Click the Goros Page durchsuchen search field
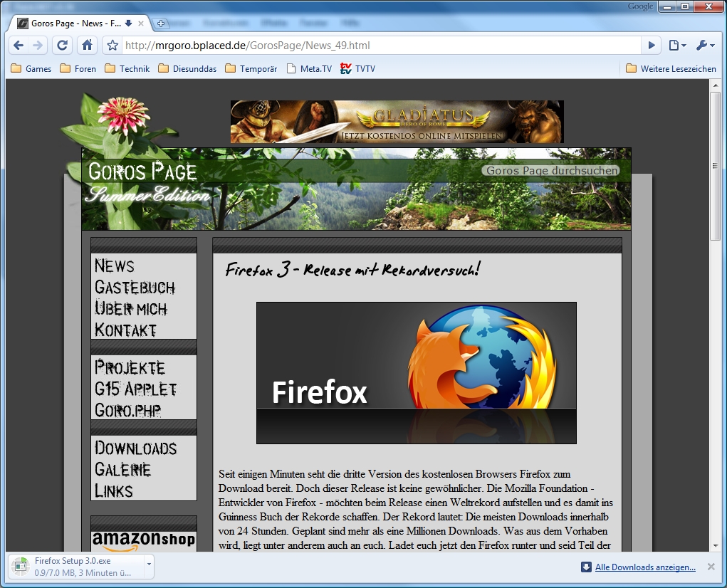Viewport: 727px width, 588px height. point(551,171)
